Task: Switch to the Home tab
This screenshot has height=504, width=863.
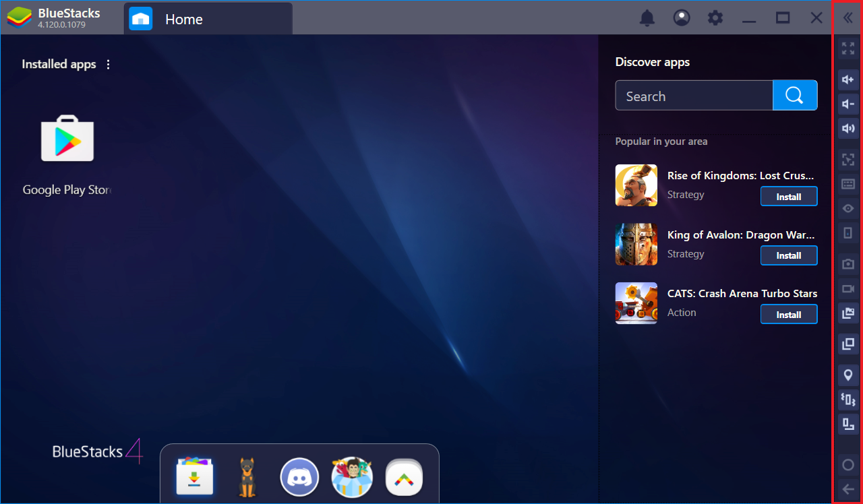Action: click(208, 19)
